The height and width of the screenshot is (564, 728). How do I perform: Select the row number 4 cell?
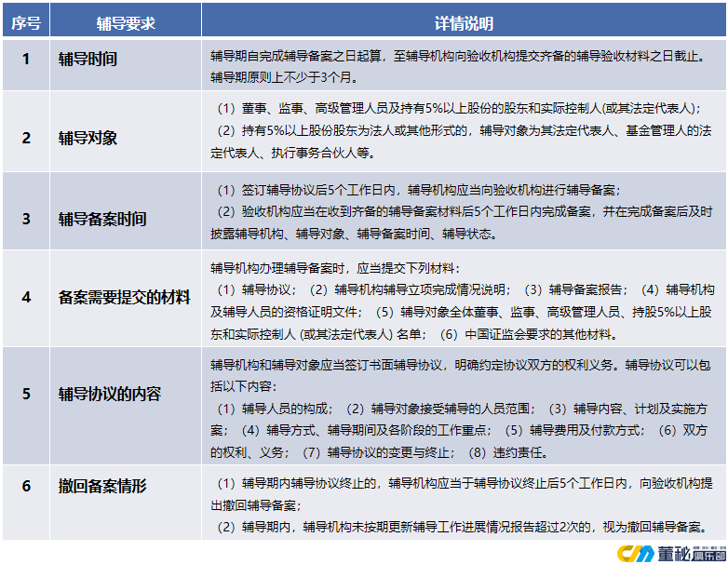point(26,299)
